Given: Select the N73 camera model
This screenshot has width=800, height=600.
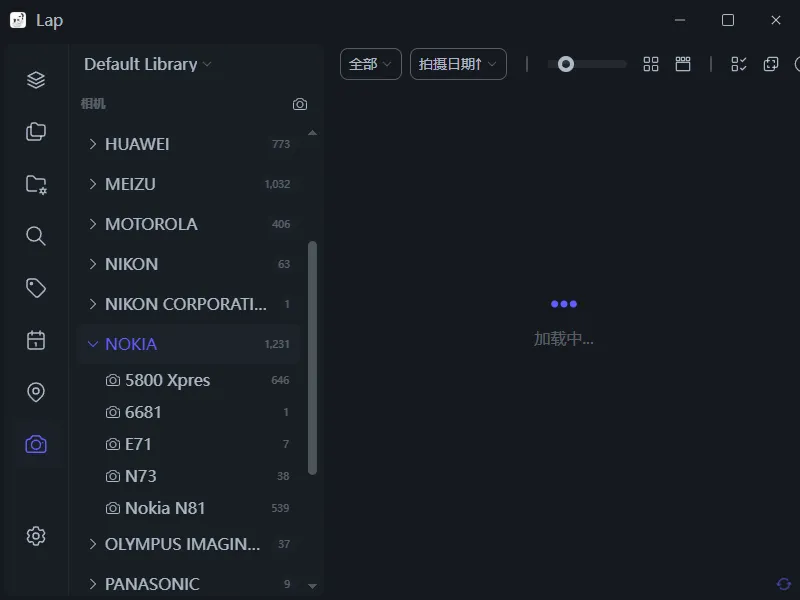Looking at the screenshot, I should point(189,476).
